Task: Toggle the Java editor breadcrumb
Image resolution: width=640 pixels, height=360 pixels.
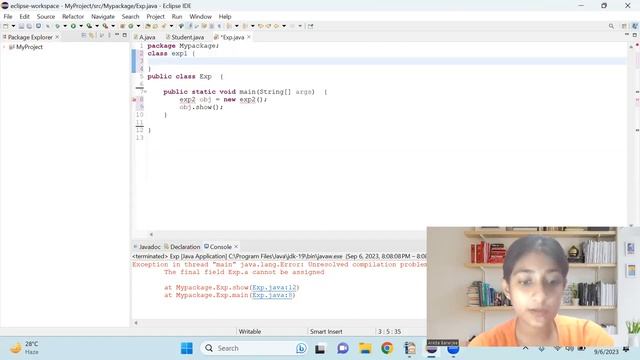Action: [181, 26]
